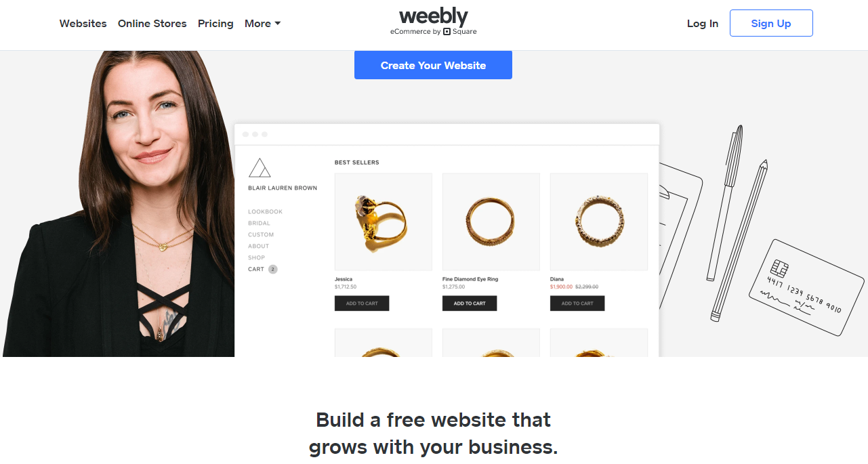Click the grey window dots in mockup
Image resolution: width=868 pixels, height=464 pixels.
pos(255,134)
